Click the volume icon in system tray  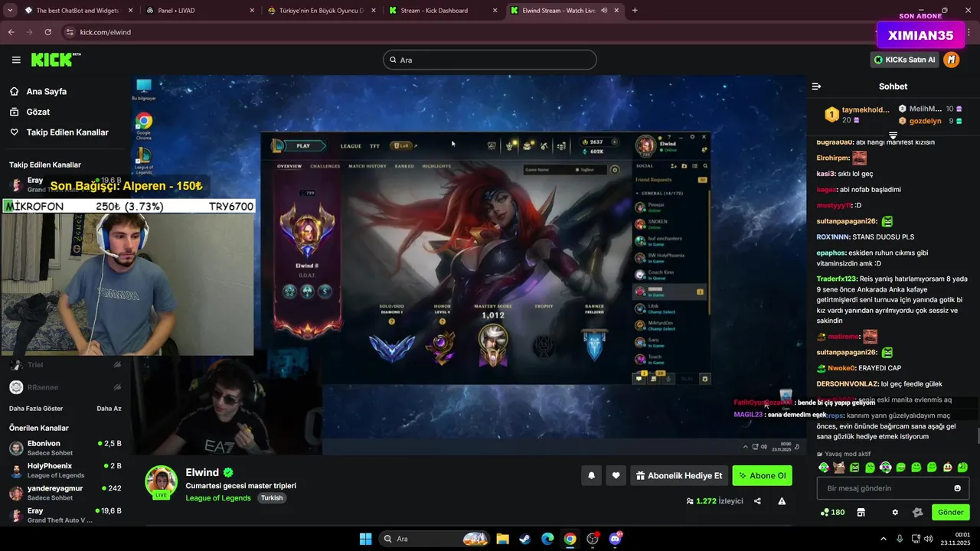point(928,539)
